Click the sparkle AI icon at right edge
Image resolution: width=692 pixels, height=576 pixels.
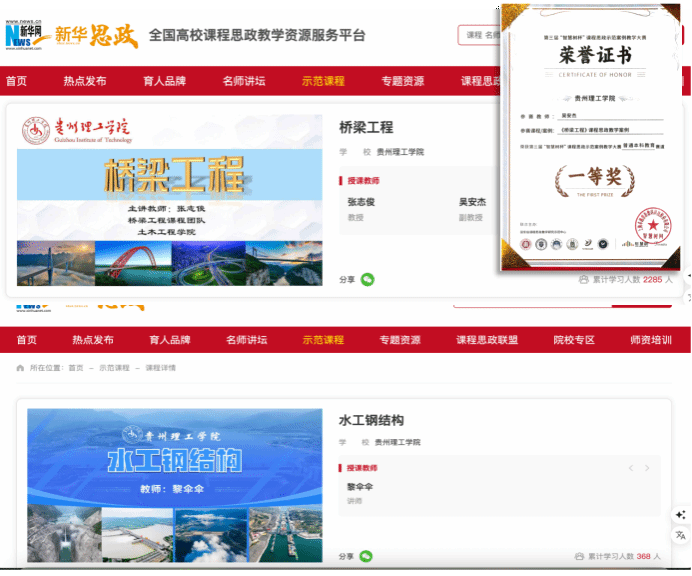coord(681,514)
